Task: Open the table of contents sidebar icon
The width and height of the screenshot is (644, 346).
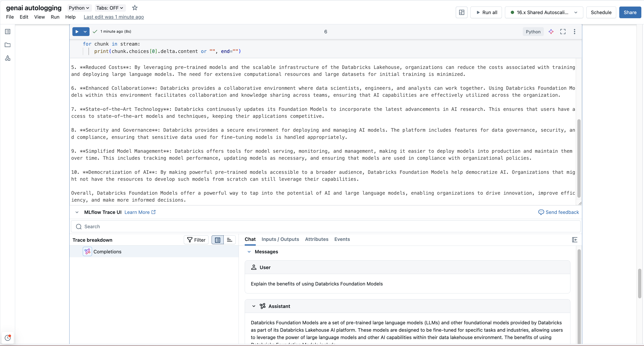Action: 8,31
